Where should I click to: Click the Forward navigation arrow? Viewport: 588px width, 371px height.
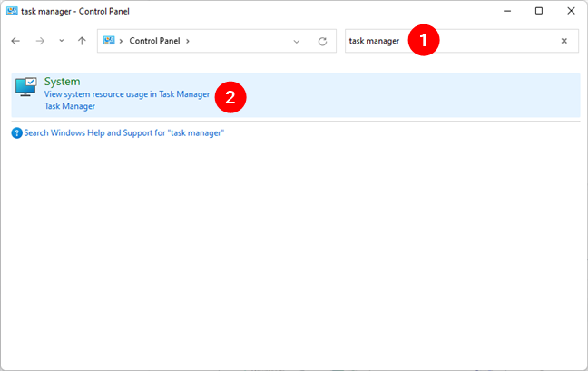(x=40, y=41)
